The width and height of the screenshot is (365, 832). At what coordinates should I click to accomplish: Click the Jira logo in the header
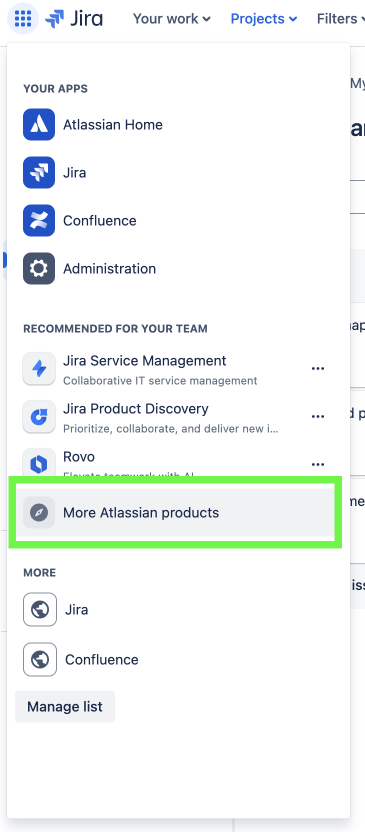[x=74, y=19]
